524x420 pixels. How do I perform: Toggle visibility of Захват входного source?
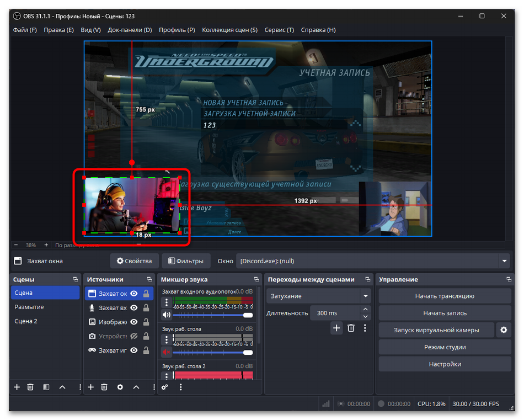[x=134, y=307]
